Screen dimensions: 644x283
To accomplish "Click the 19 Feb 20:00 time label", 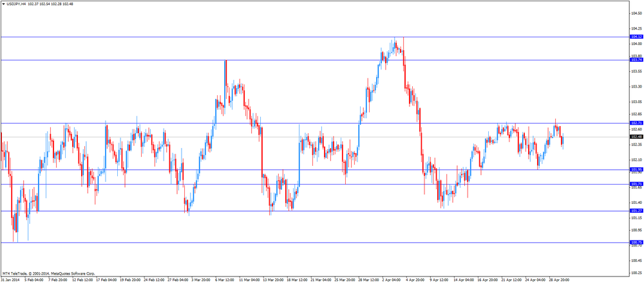I will 129,280.
